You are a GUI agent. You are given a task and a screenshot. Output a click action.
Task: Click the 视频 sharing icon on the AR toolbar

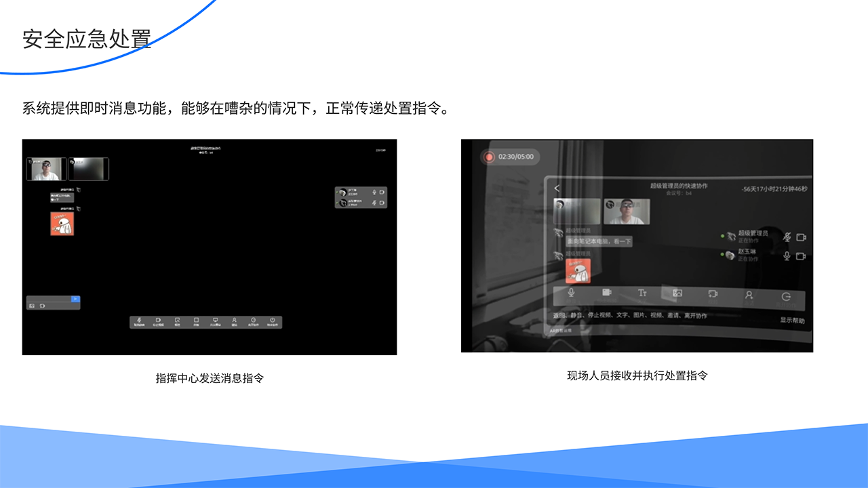[x=713, y=294]
